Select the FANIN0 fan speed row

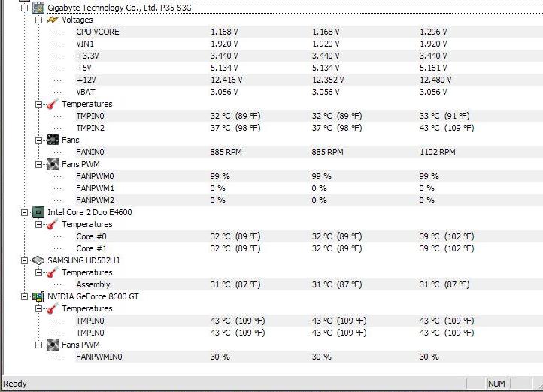click(x=309, y=152)
